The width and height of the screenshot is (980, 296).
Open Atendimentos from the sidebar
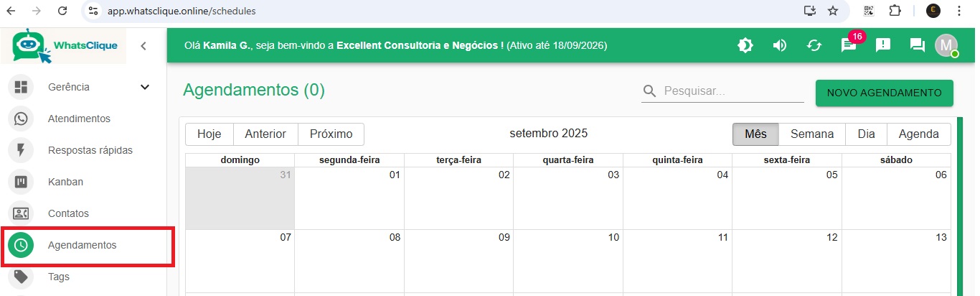(79, 119)
